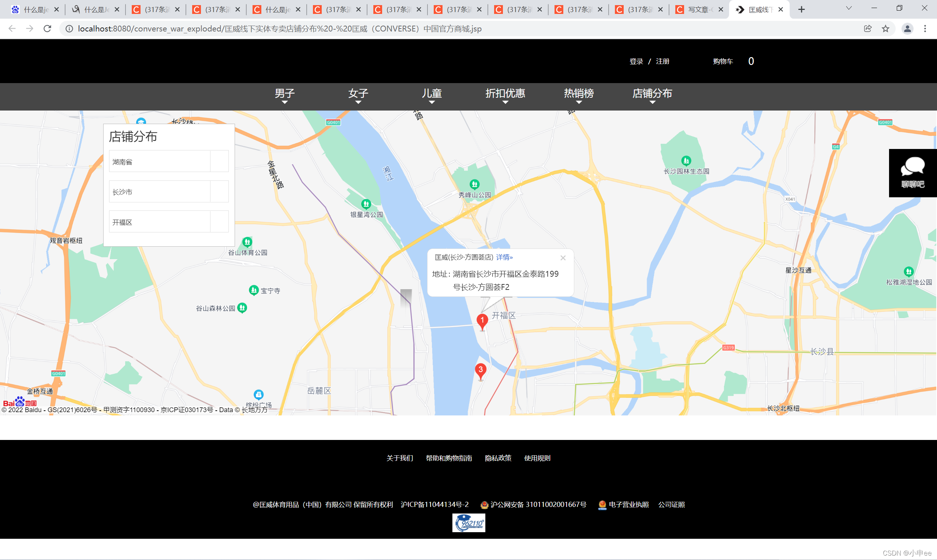Select 店铺分布 in navigation bar
Image resolution: width=937 pixels, height=560 pixels.
[x=652, y=94]
